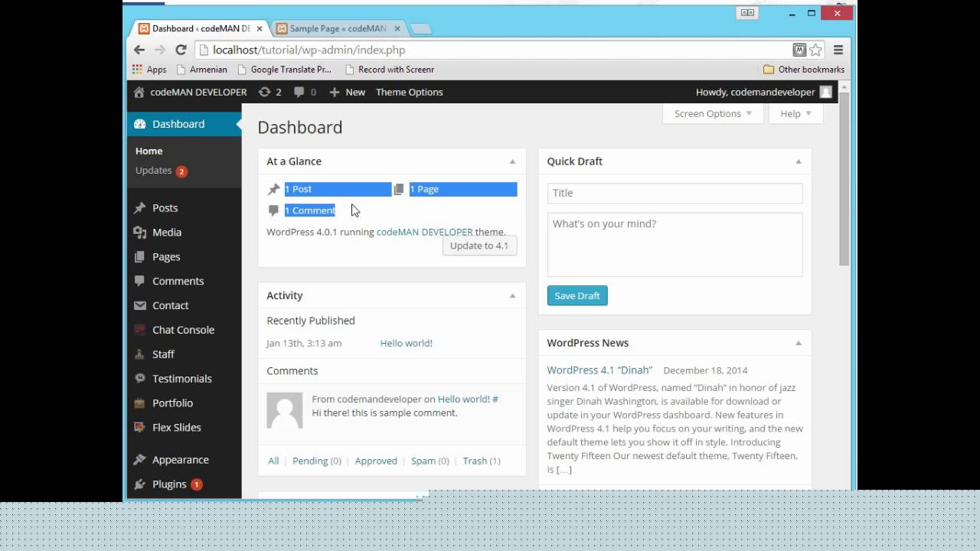The image size is (980, 551).
Task: Click the Testimonials icon
Action: pyautogui.click(x=139, y=379)
